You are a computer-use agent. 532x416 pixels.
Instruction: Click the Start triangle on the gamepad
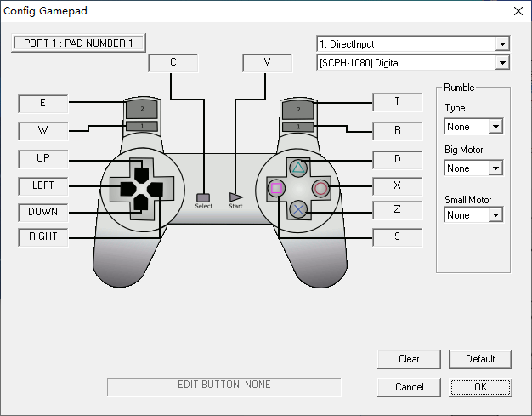235,197
